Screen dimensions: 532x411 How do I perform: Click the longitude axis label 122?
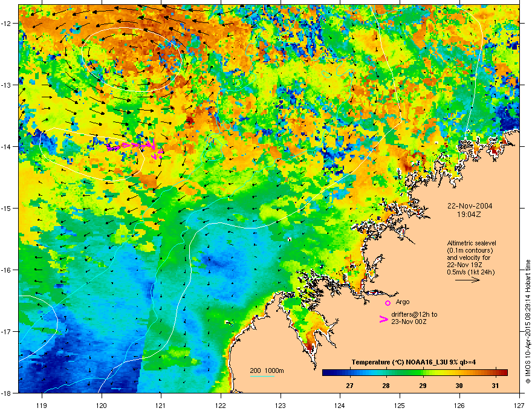coord(221,405)
